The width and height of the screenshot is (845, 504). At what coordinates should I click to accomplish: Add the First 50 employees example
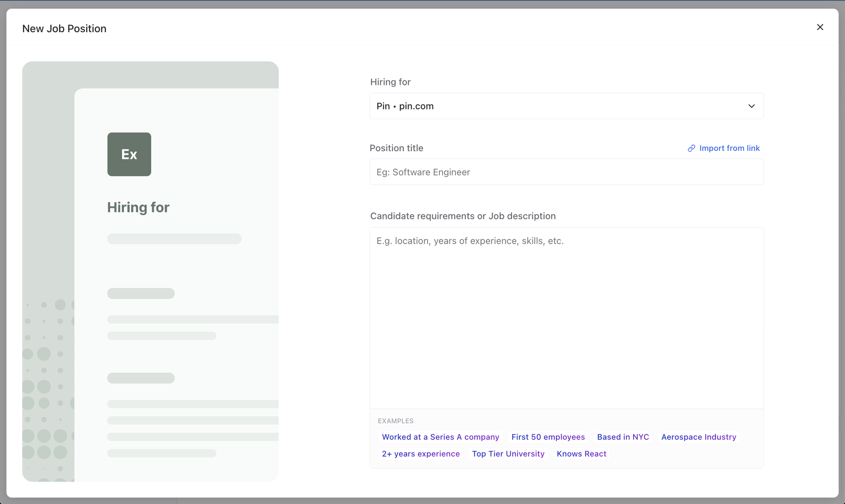click(548, 437)
